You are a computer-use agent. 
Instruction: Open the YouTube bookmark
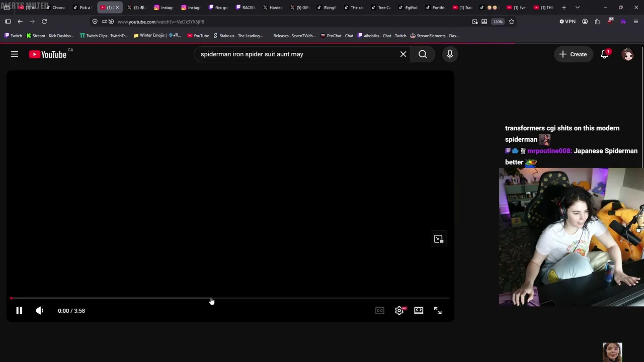pyautogui.click(x=198, y=36)
